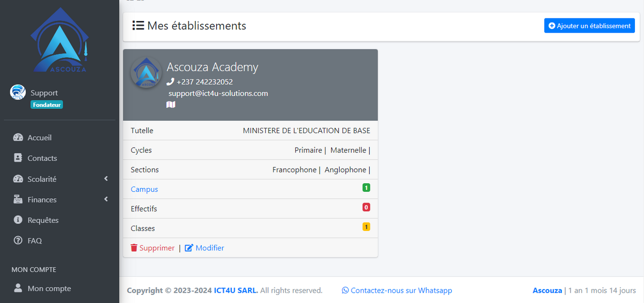This screenshot has height=303, width=644.
Task: Open the Campus link
Action: [144, 189]
